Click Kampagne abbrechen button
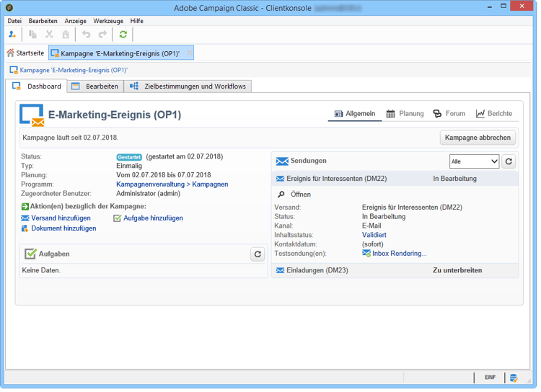 point(478,138)
